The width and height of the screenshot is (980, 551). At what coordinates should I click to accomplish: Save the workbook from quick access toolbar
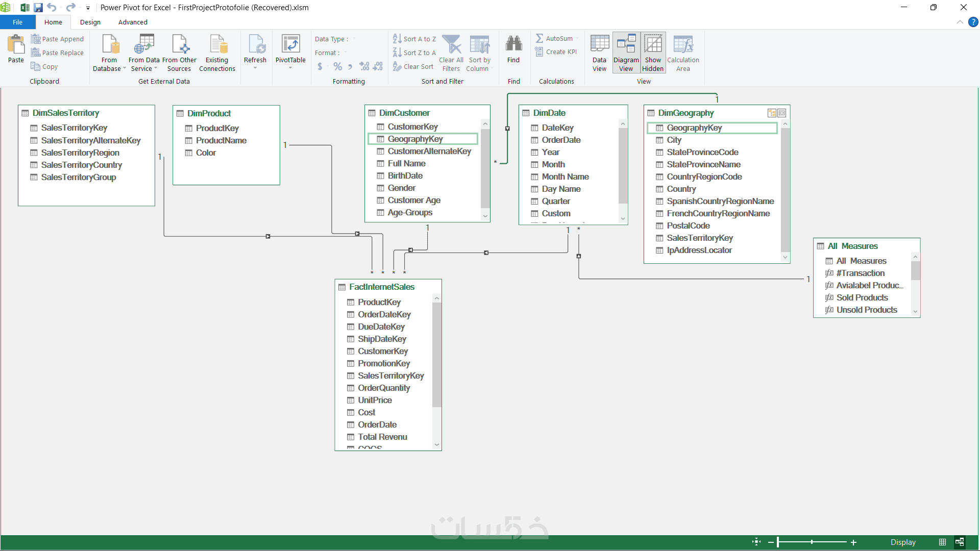click(38, 8)
